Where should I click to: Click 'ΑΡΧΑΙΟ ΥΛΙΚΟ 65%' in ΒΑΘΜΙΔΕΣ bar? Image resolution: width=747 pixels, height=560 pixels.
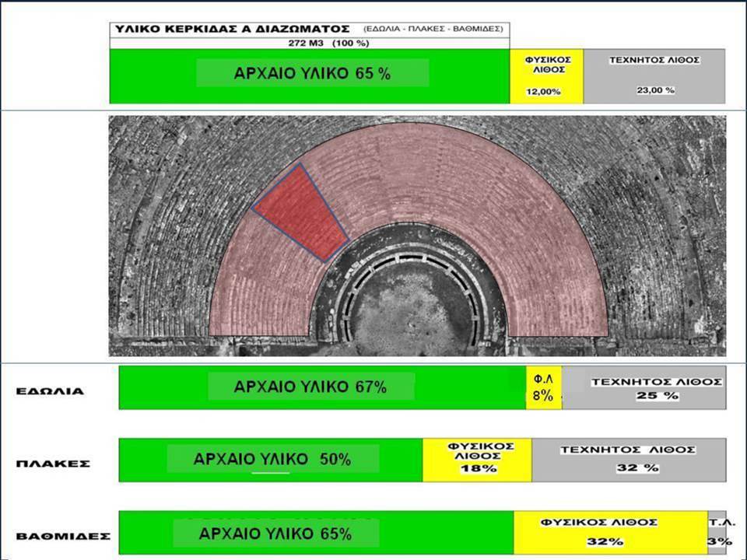coord(275,534)
